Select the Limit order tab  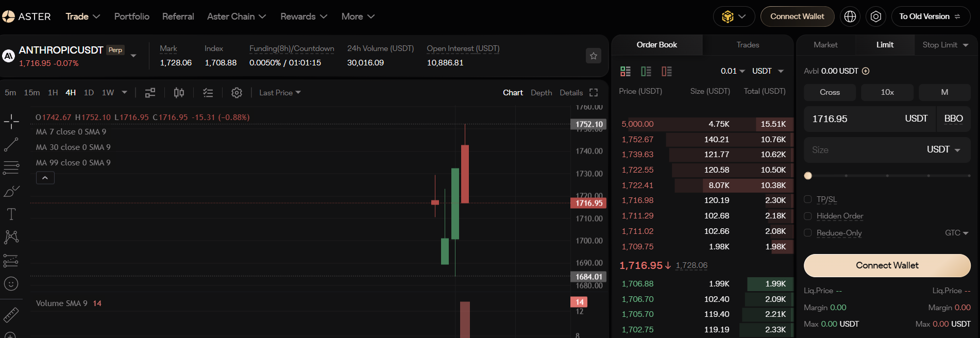point(885,45)
